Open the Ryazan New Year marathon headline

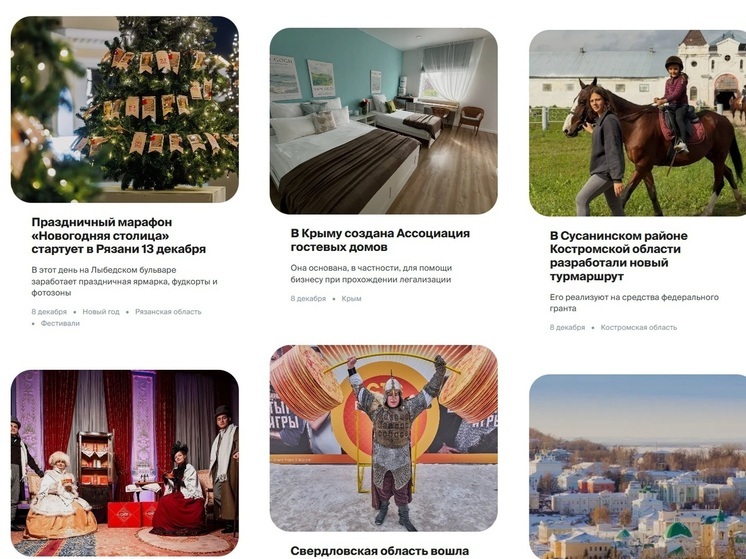(x=118, y=235)
